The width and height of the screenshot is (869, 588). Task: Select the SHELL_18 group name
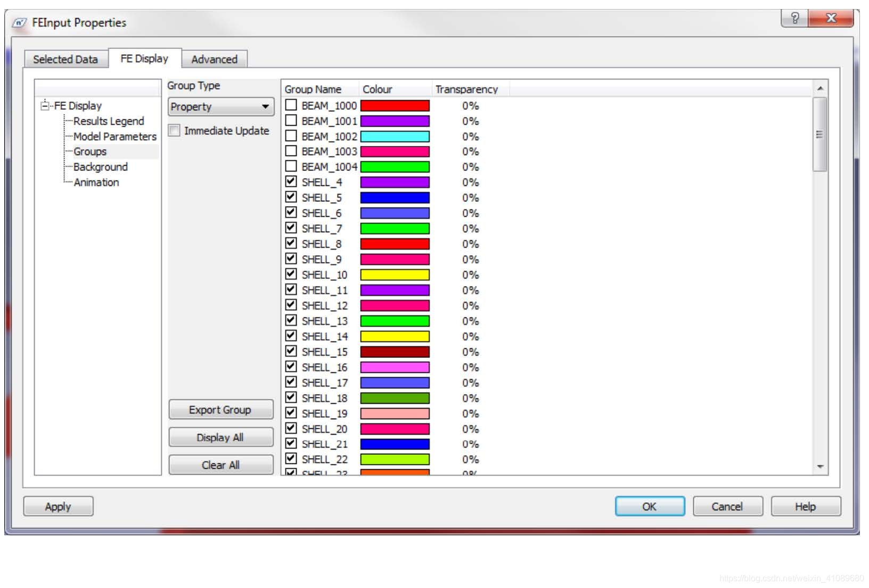324,398
